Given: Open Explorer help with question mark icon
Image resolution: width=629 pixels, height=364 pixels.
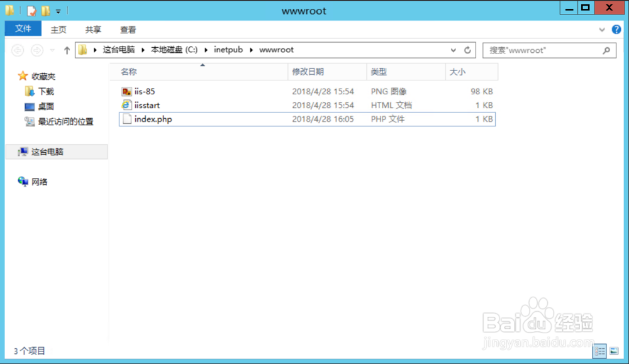Looking at the screenshot, I should coord(616,30).
